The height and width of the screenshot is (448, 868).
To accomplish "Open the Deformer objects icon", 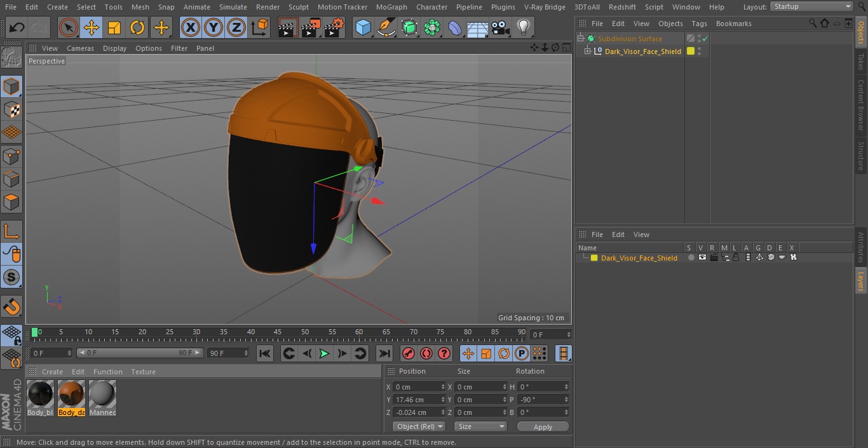I will [x=455, y=27].
